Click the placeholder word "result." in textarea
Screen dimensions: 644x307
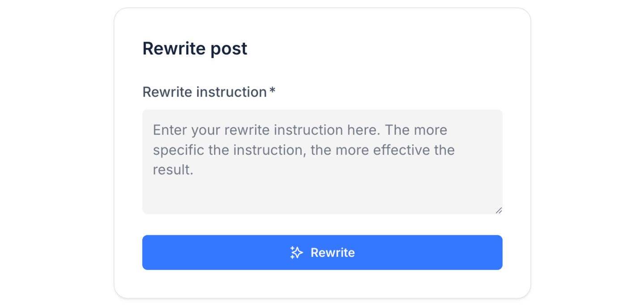coord(173,170)
